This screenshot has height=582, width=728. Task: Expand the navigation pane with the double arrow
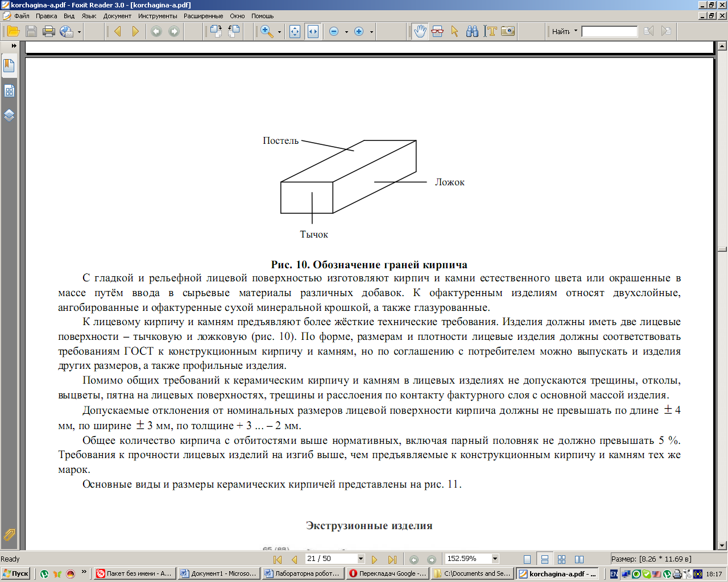click(14, 45)
